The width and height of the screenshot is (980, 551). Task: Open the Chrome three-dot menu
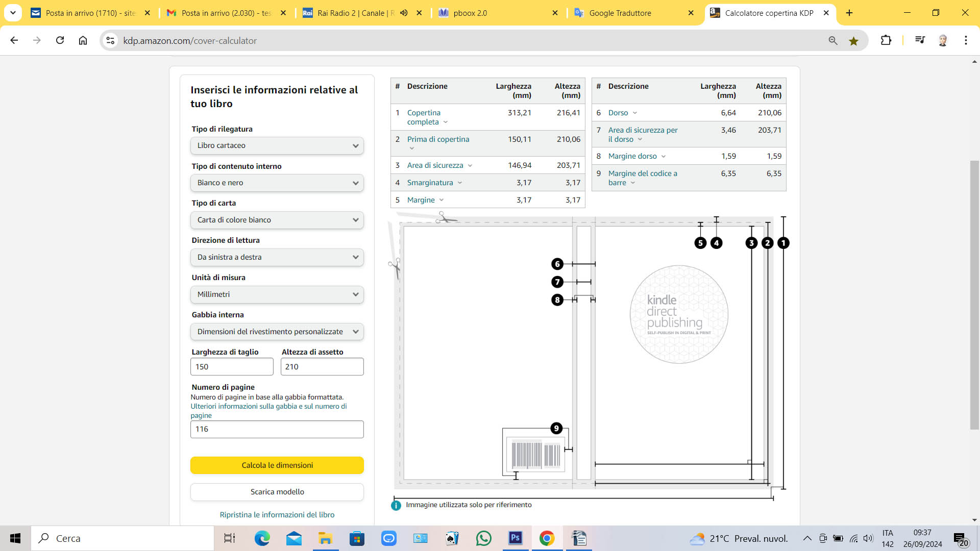[966, 40]
